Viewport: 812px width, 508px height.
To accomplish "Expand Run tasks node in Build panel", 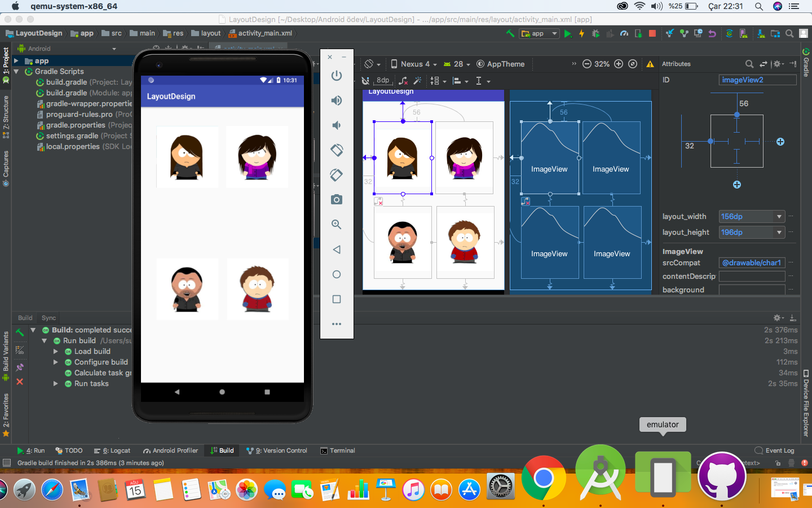I will pos(56,384).
